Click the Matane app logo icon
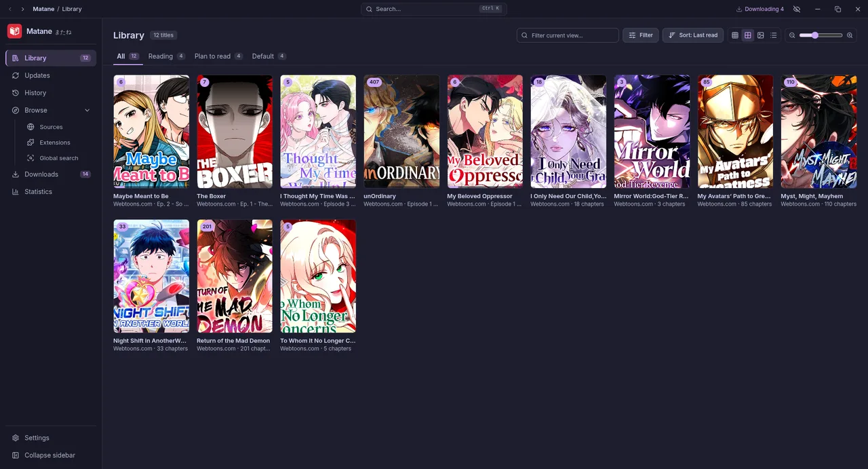This screenshot has width=868, height=469. (14, 31)
